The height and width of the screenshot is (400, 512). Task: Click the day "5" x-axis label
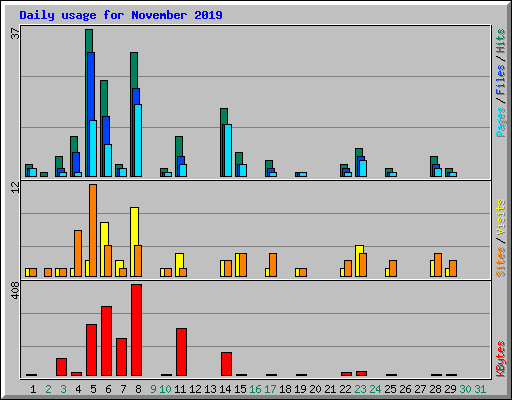click(93, 389)
